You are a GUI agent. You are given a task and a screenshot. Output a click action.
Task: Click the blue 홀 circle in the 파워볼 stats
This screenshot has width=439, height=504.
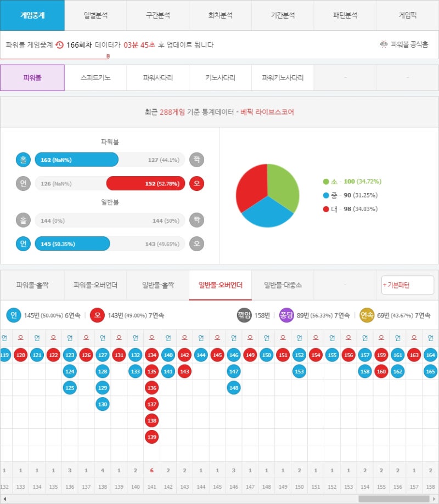[23, 160]
